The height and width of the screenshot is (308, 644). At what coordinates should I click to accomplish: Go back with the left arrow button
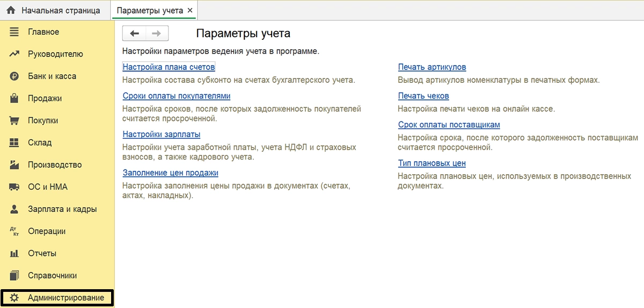pyautogui.click(x=134, y=33)
